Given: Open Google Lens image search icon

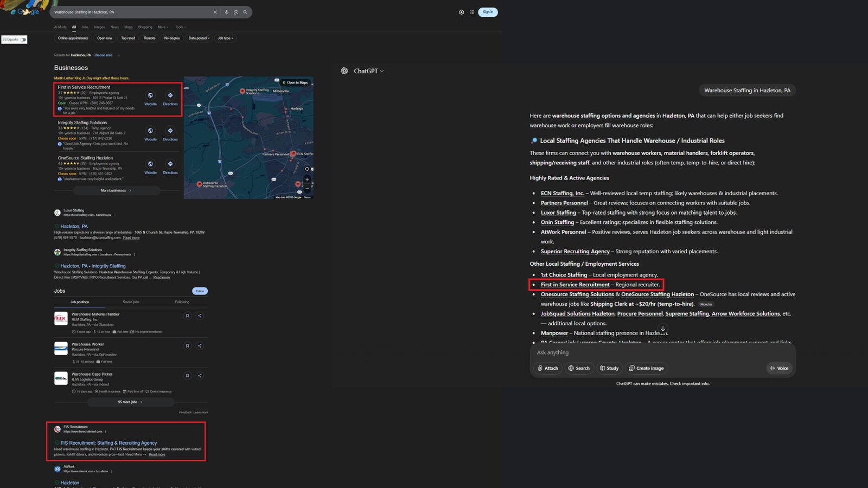Looking at the screenshot, I should (x=236, y=12).
